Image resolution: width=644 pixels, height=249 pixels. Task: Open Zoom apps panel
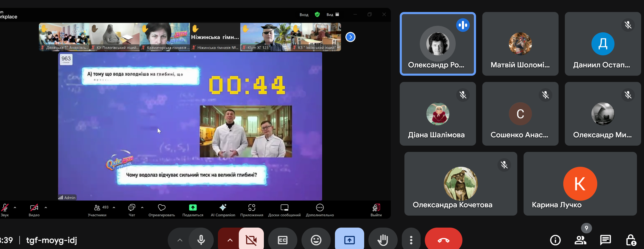click(252, 210)
